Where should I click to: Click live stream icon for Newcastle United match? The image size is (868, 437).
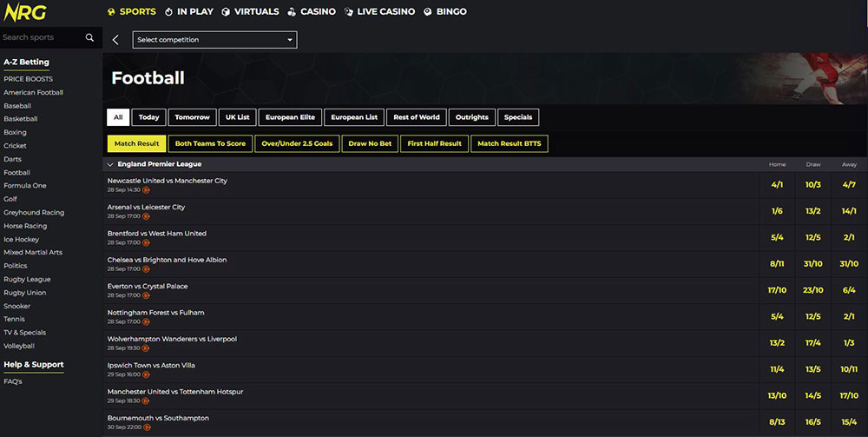[x=146, y=190]
